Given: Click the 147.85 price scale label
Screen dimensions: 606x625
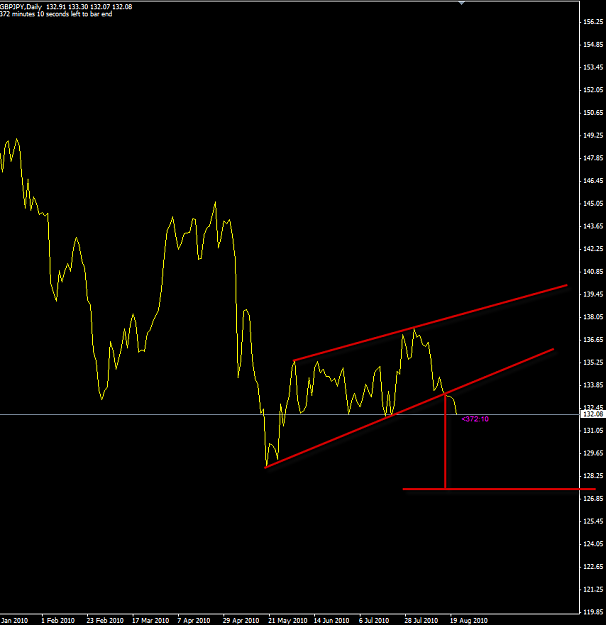Looking at the screenshot, I should [x=593, y=158].
